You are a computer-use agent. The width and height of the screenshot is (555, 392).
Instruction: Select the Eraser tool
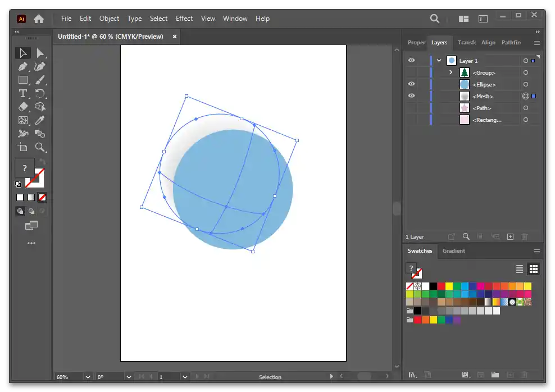pos(23,107)
